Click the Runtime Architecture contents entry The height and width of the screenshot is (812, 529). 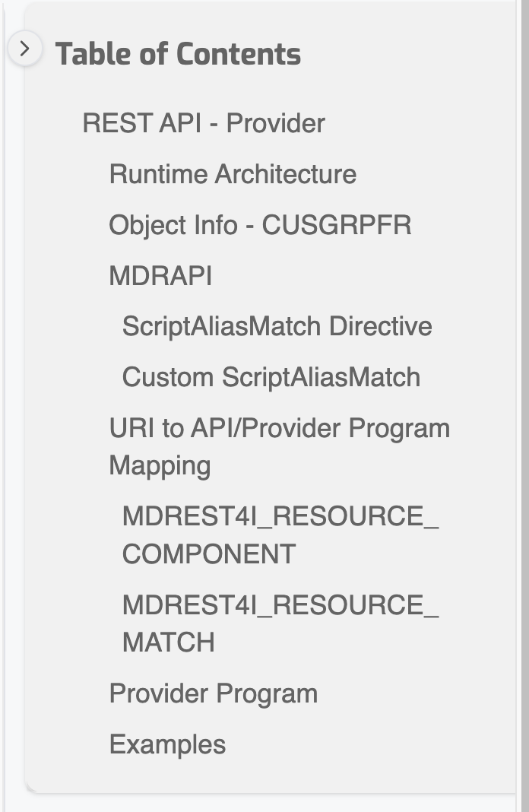[x=233, y=174]
